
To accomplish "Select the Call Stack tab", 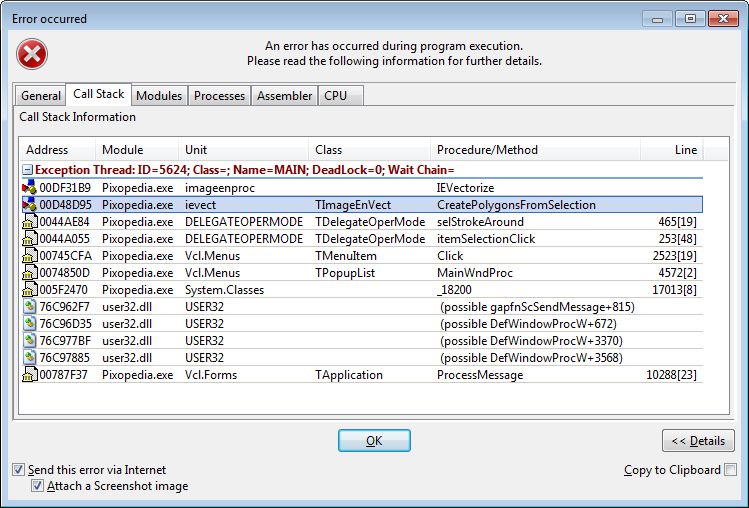I will (98, 94).
